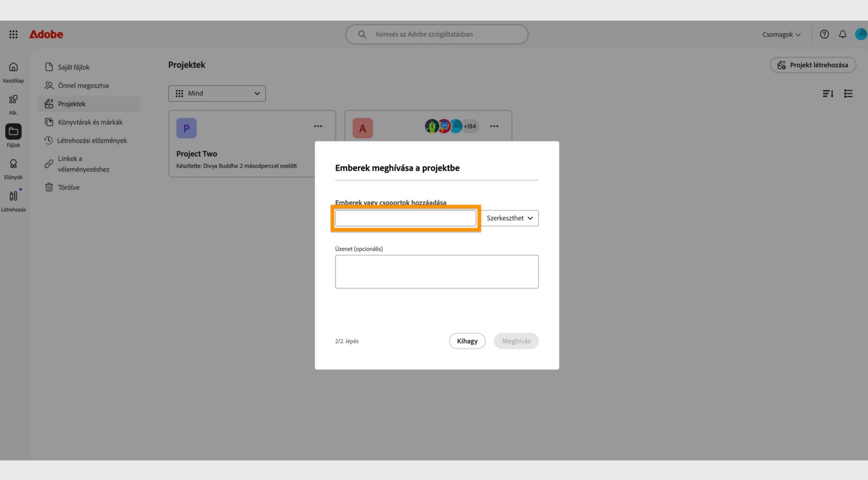
Task: Open Létrehozási előzmények in sidebar
Action: [x=89, y=141]
